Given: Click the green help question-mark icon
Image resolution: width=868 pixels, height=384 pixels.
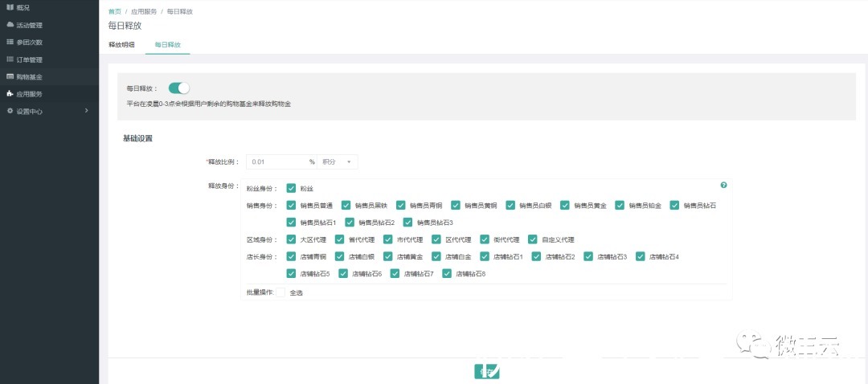Looking at the screenshot, I should pyautogui.click(x=723, y=186).
